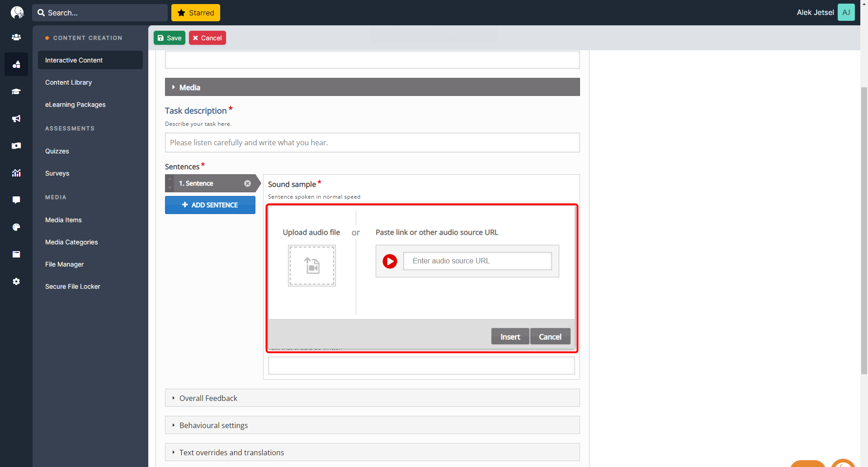Open Media Categories
The height and width of the screenshot is (467, 868).
click(71, 242)
